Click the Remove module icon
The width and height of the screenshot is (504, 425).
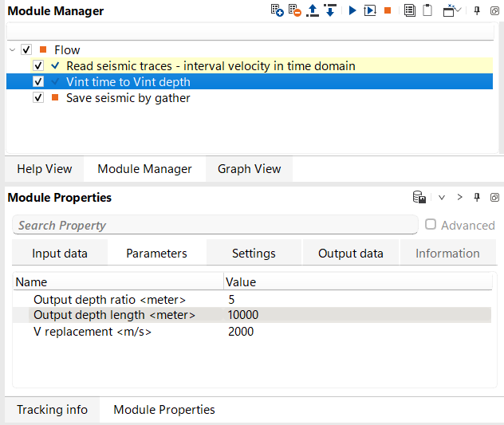point(295,11)
